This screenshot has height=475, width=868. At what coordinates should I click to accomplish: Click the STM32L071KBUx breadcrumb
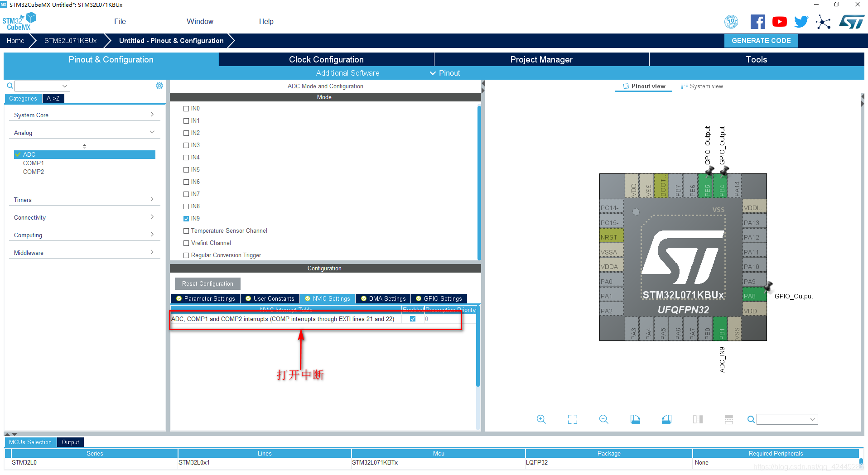[70, 40]
